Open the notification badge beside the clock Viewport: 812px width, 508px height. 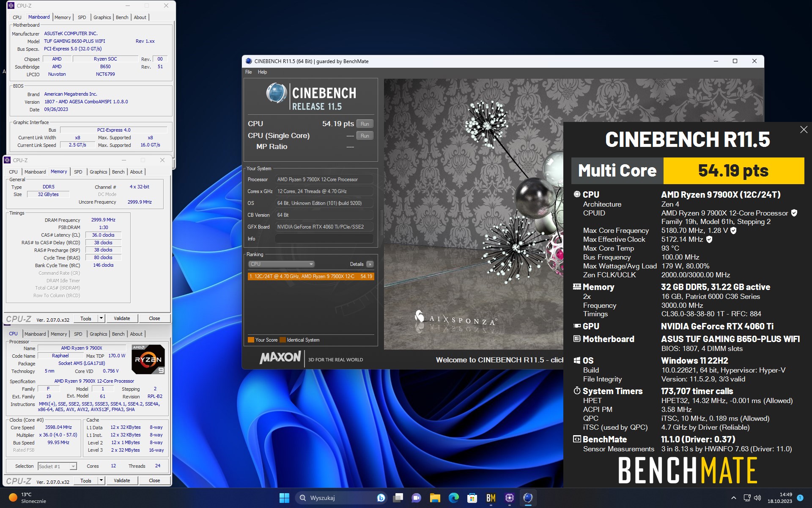800,498
